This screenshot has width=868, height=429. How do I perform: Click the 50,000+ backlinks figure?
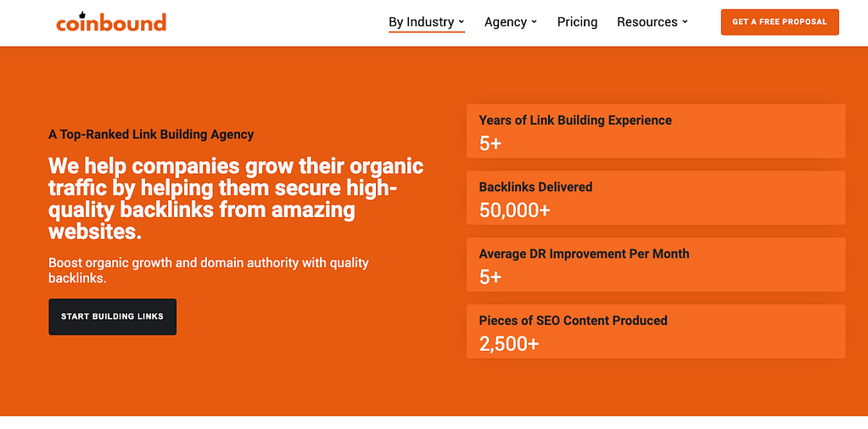click(x=514, y=210)
